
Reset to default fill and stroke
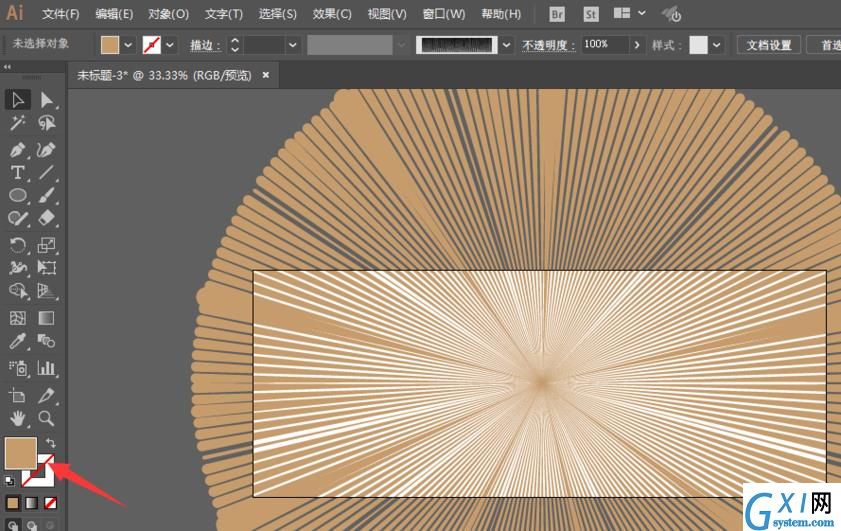tap(9, 481)
